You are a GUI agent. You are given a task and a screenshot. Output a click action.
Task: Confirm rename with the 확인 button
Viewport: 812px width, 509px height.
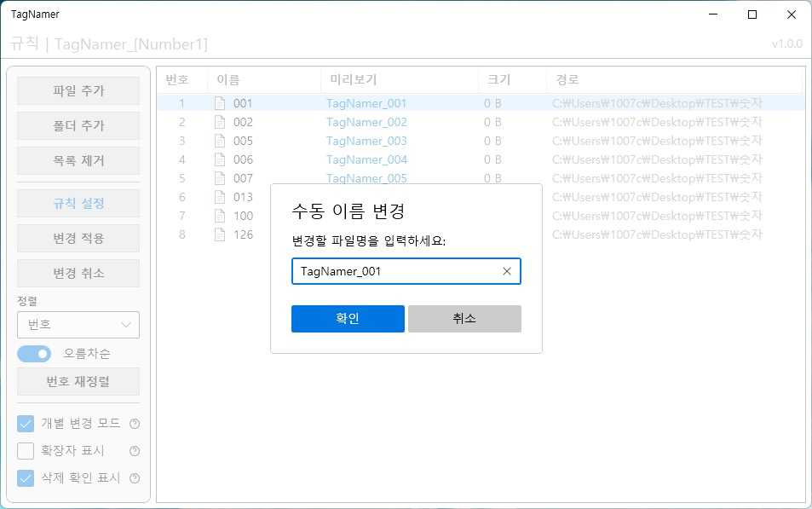pos(348,319)
